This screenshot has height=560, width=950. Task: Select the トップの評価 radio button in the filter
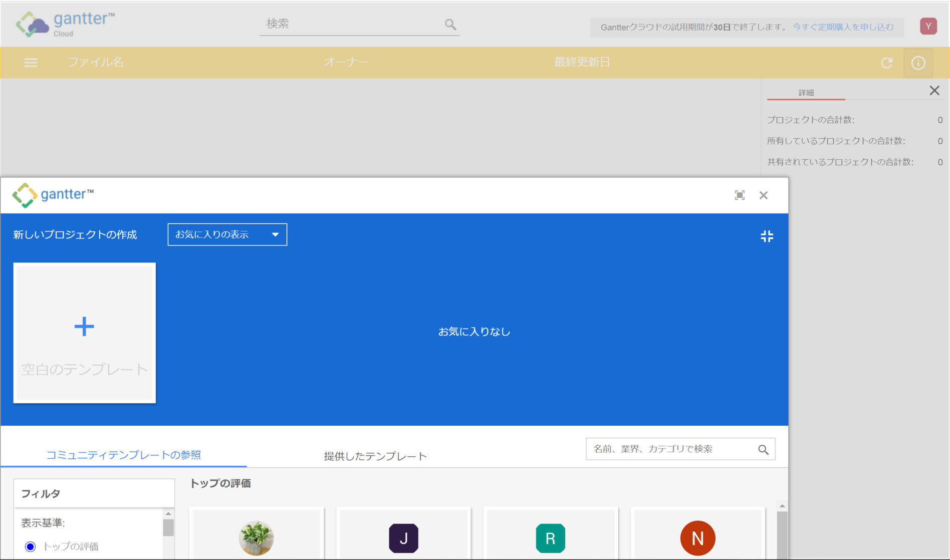tap(30, 546)
